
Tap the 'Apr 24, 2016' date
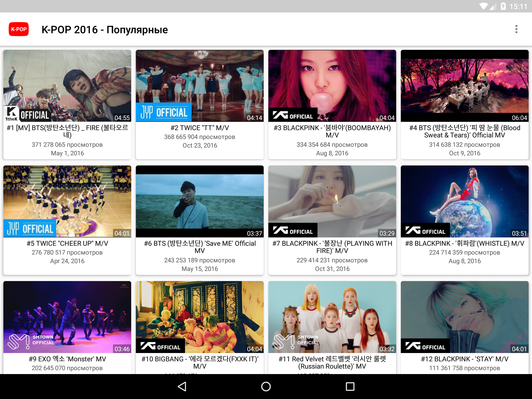tap(67, 261)
